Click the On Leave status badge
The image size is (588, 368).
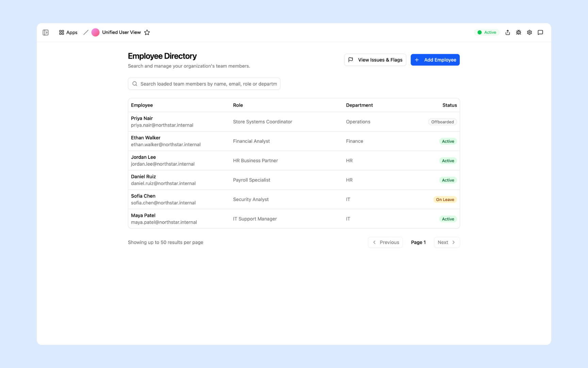coord(445,200)
